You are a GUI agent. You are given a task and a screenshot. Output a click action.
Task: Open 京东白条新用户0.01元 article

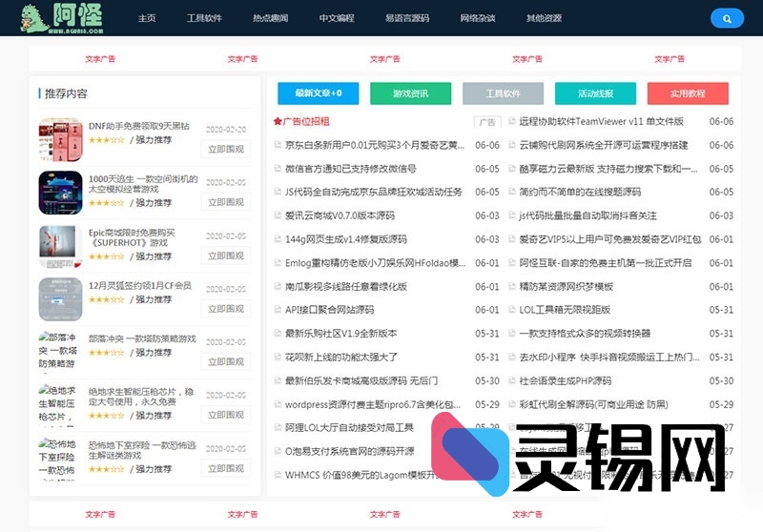point(375,145)
